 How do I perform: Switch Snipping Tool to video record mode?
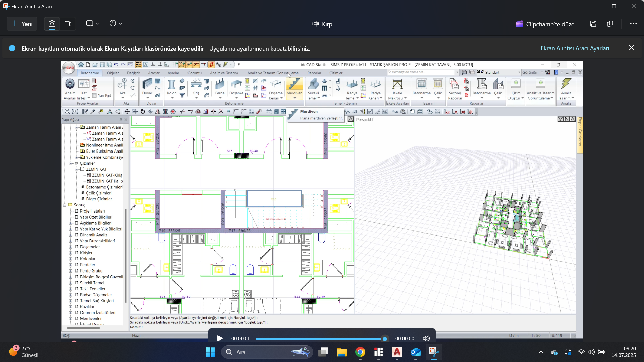point(68,24)
